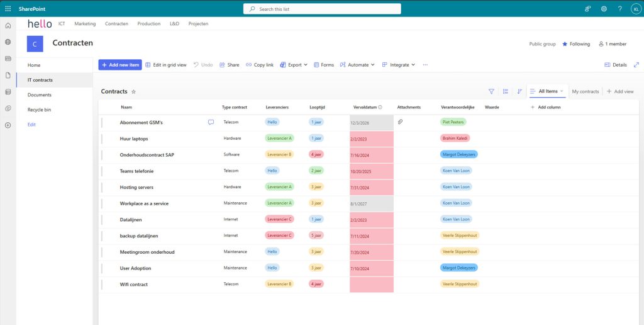Image resolution: width=644 pixels, height=325 pixels.
Task: Click the red 10/20/2025 date cell
Action: point(372,171)
